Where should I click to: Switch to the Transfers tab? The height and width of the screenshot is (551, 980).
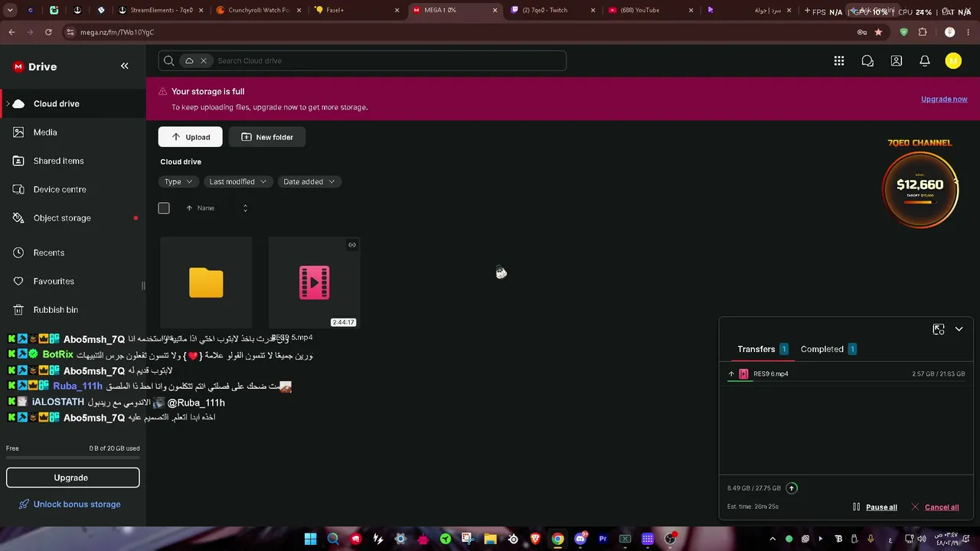tap(763, 349)
